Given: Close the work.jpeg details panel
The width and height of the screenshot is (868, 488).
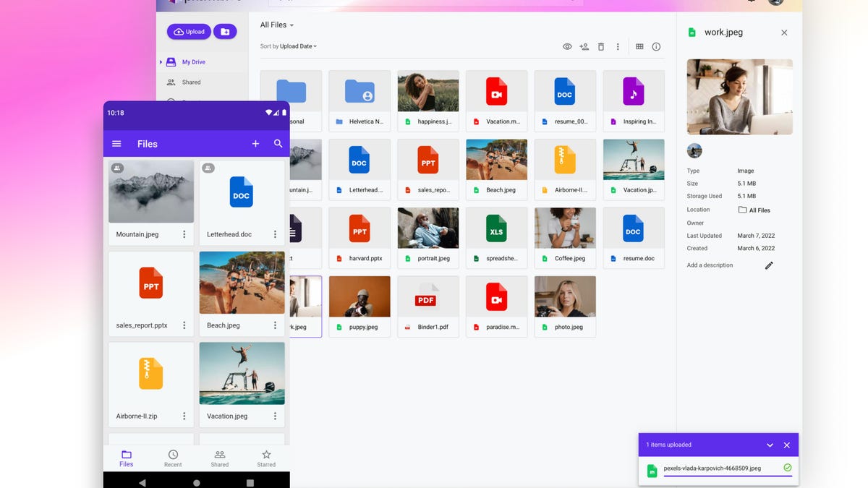Looking at the screenshot, I should (x=784, y=33).
